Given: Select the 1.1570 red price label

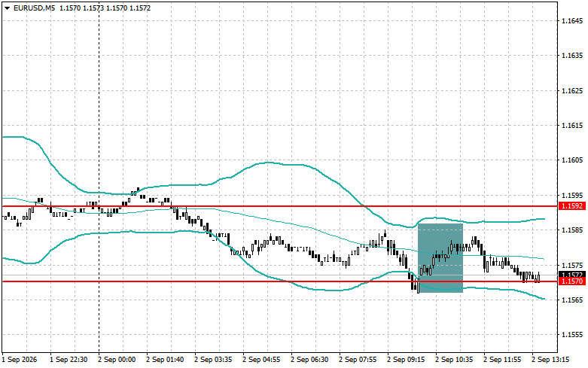Looking at the screenshot, I should 572,281.
